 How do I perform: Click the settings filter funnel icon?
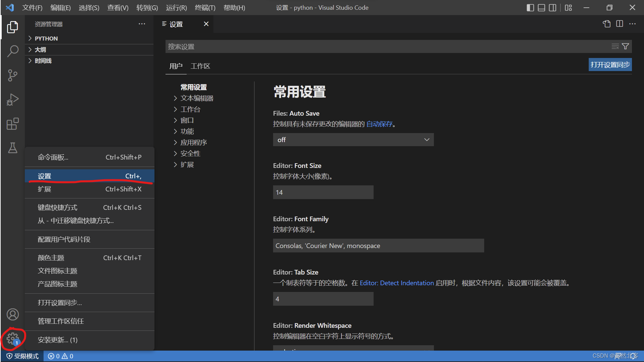625,46
